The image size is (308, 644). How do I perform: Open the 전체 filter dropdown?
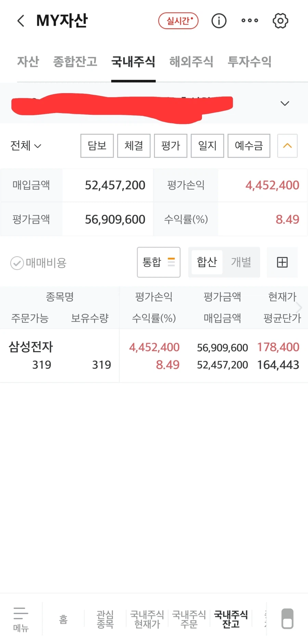pyautogui.click(x=26, y=146)
